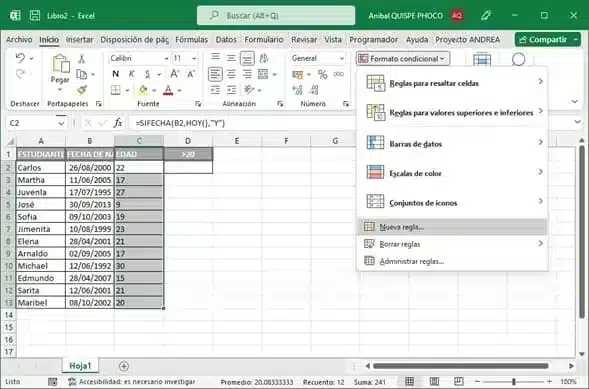The height and width of the screenshot is (389, 589).
Task: Click the Decrease Decimal icon
Action: (314, 90)
